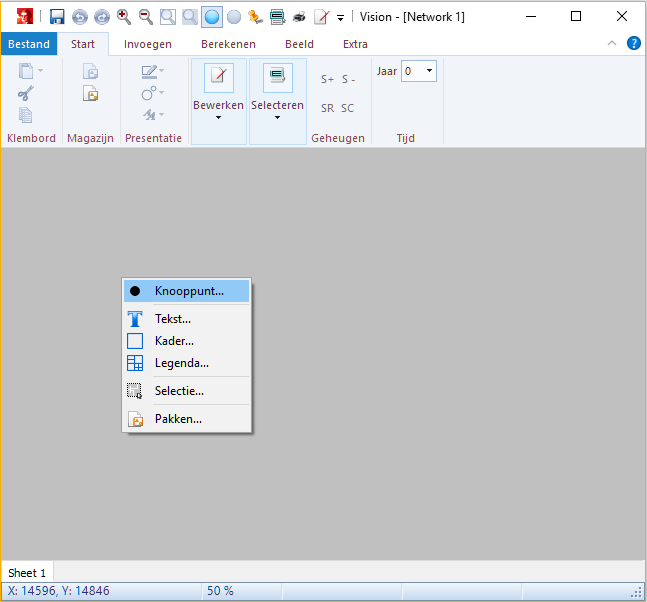The image size is (647, 602).
Task: Select Legenda... in the context menu
Action: pos(181,363)
